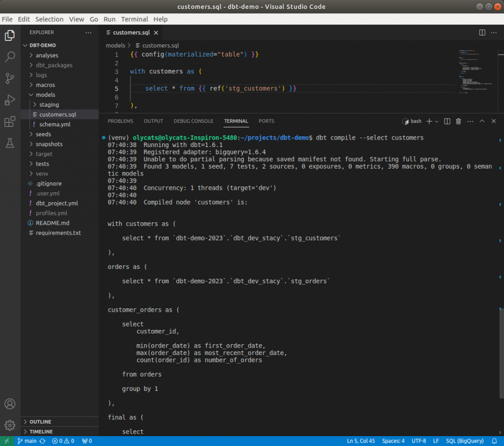Open the Go menu
The image size is (504, 446).
pos(94,19)
